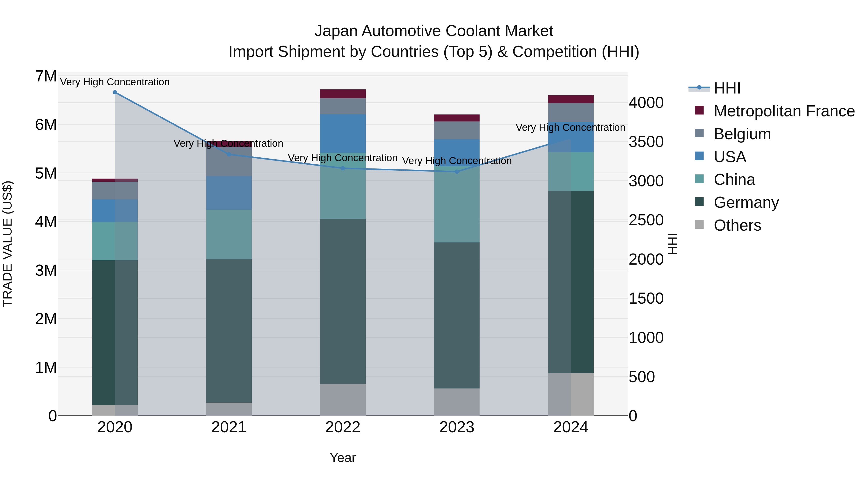Select the 2022 HHI data point
Screen dimensions: 868x488
tap(343, 168)
